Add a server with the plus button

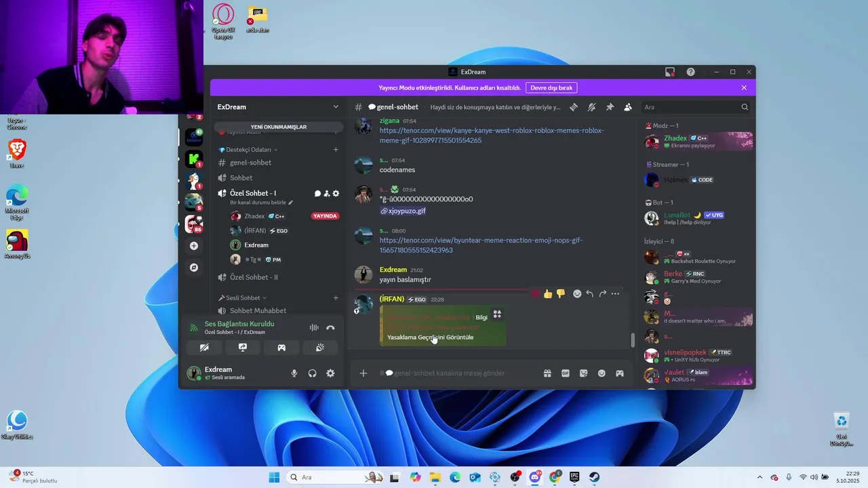pos(194,246)
